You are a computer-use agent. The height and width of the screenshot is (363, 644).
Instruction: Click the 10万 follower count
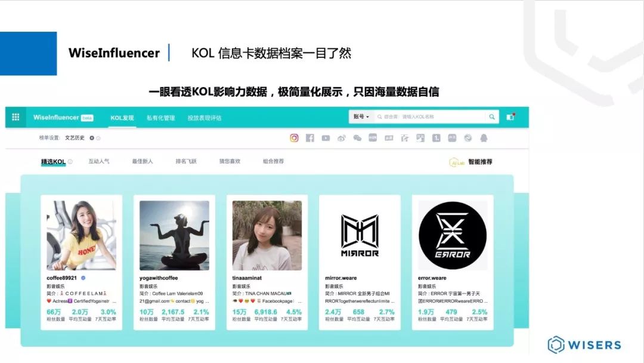[147, 312]
